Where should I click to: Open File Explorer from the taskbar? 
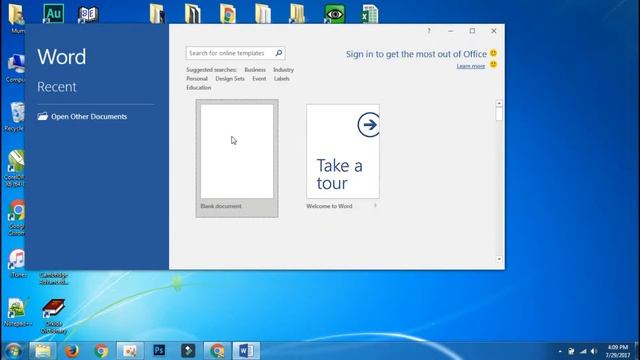click(42, 351)
